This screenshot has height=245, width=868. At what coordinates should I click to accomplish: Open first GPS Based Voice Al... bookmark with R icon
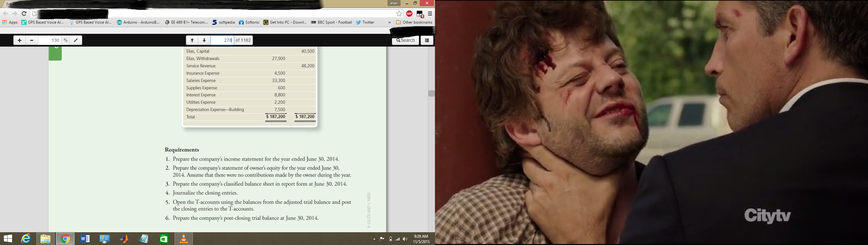point(42,23)
